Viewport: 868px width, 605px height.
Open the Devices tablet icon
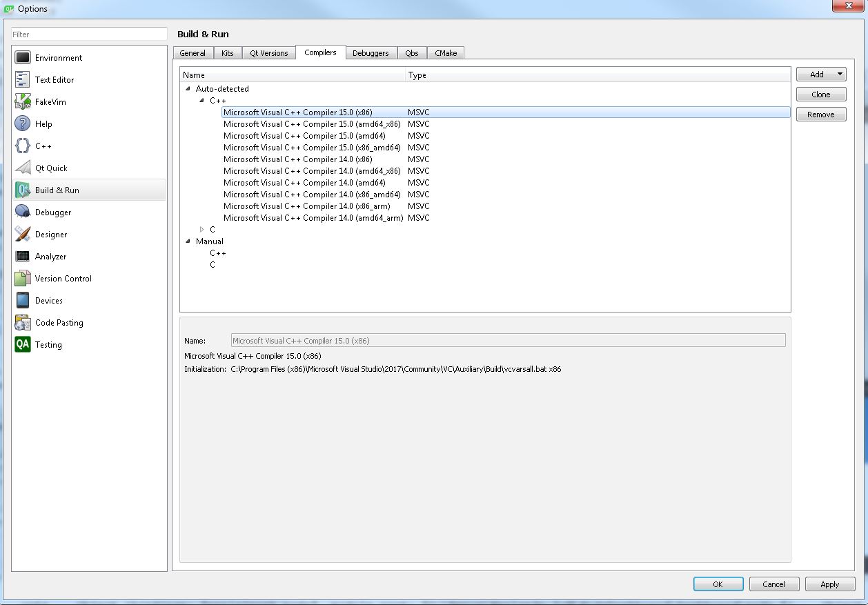tap(23, 301)
